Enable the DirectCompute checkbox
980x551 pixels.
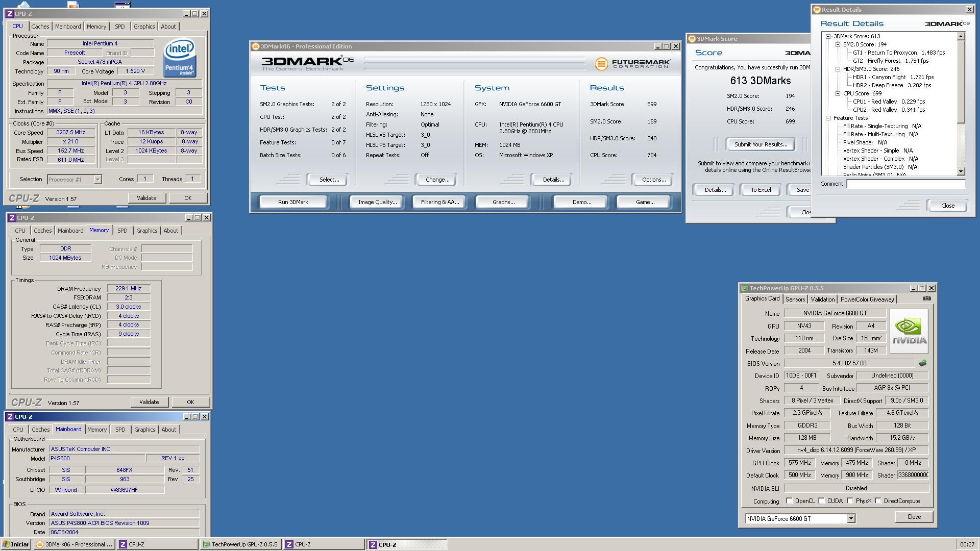(x=878, y=501)
